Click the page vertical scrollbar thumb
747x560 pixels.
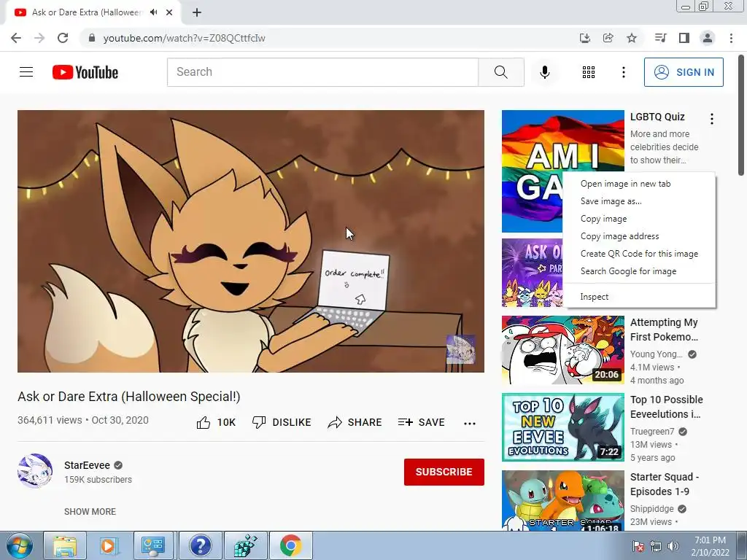pyautogui.click(x=742, y=116)
